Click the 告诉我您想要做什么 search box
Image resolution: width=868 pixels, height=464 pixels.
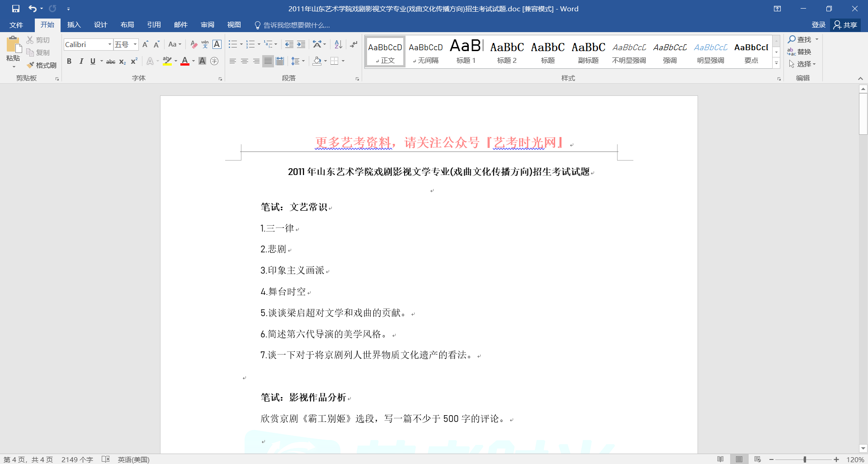[x=296, y=25]
